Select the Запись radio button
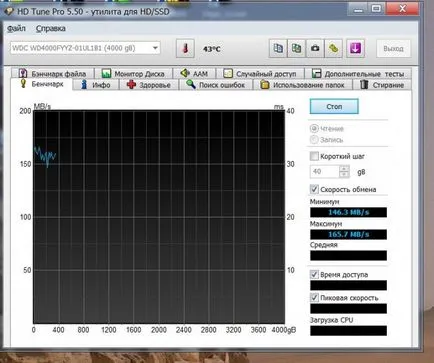This screenshot has height=363, width=434. [314, 139]
